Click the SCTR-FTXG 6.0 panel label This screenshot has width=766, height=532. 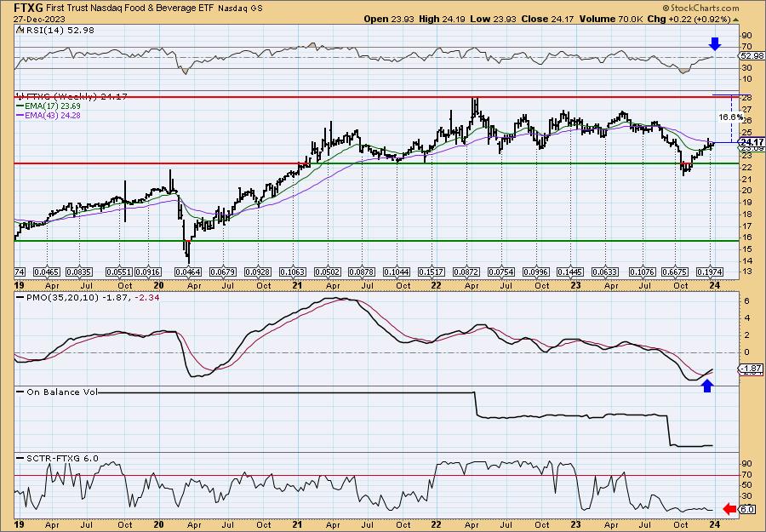click(62, 458)
